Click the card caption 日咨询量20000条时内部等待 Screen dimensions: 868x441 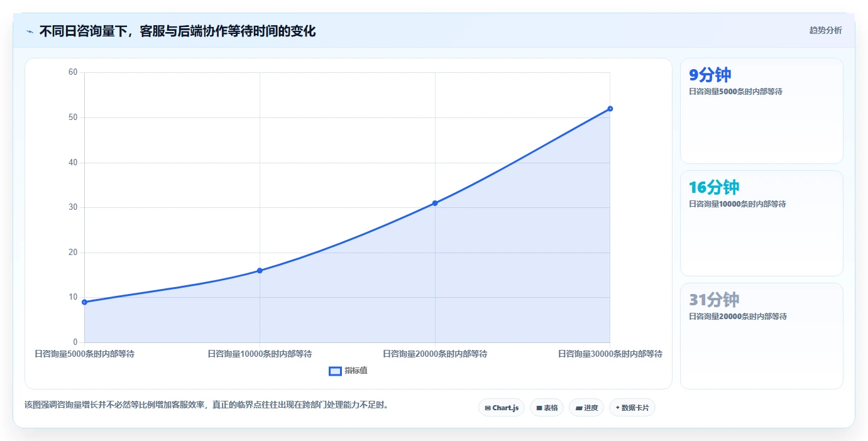point(738,317)
